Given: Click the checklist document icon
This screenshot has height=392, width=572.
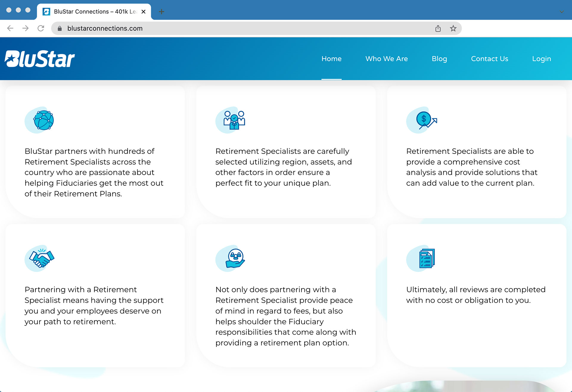Looking at the screenshot, I should point(426,258).
